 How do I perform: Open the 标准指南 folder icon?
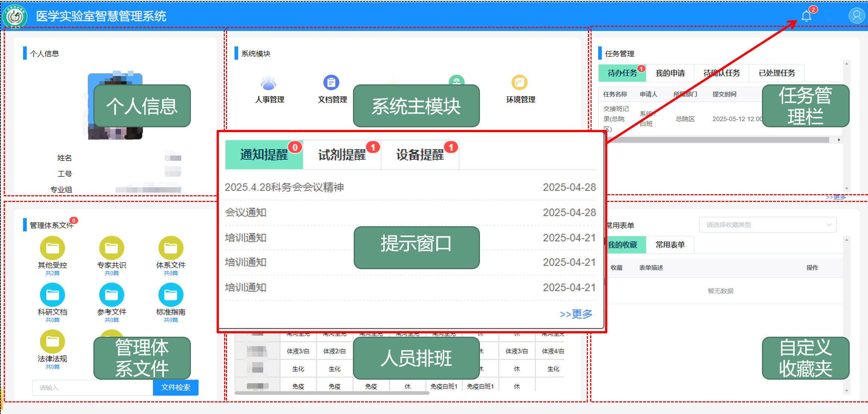click(x=171, y=295)
